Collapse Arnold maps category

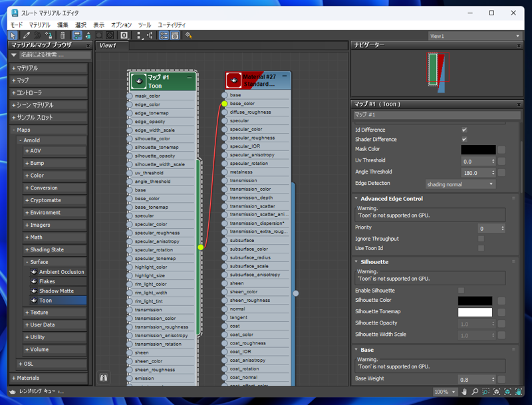(52, 140)
